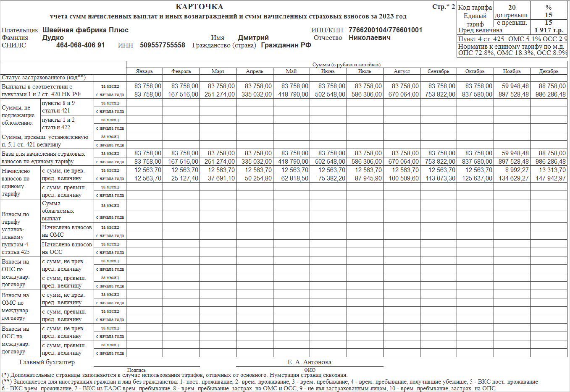
Task: Select cumulative contribution 113 073,30
Action: pos(440,178)
